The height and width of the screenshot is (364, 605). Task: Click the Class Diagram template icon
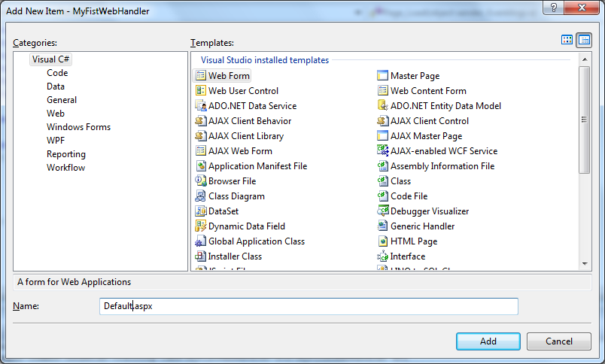[x=201, y=196]
